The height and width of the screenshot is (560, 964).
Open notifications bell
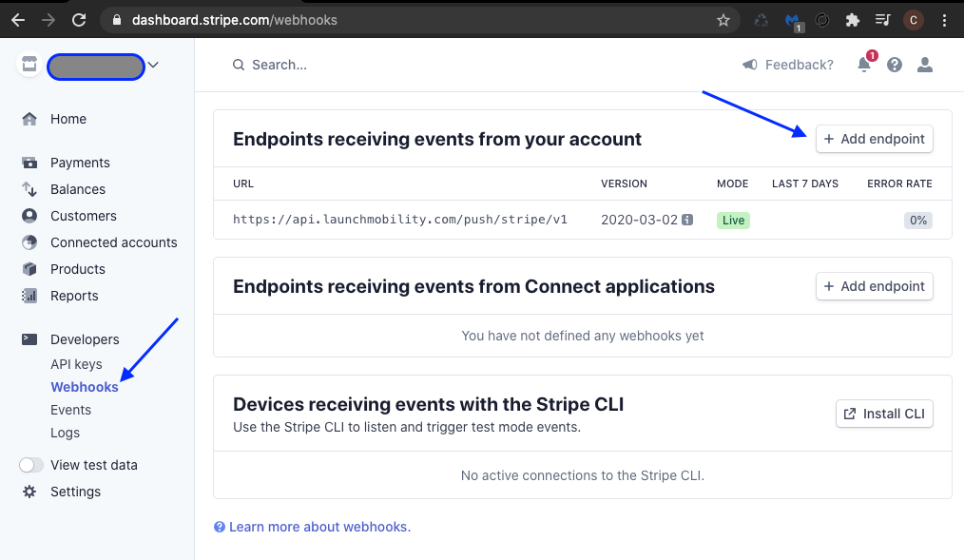(x=864, y=64)
